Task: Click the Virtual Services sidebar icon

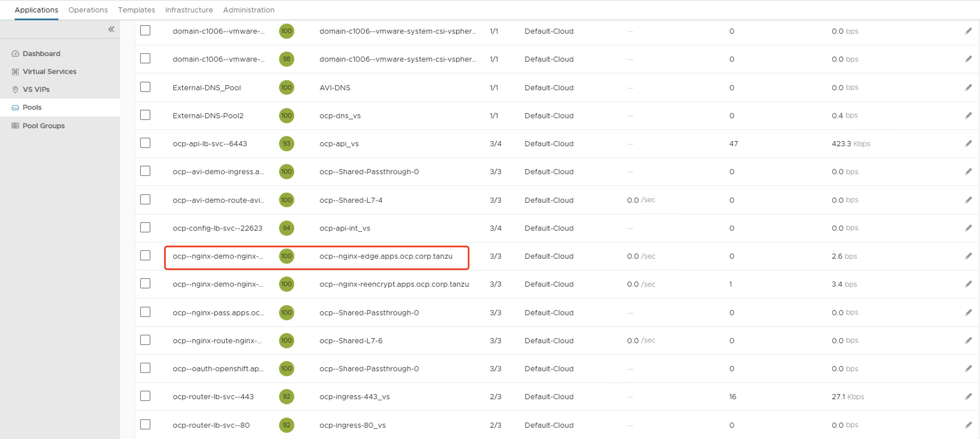Action: coord(15,71)
